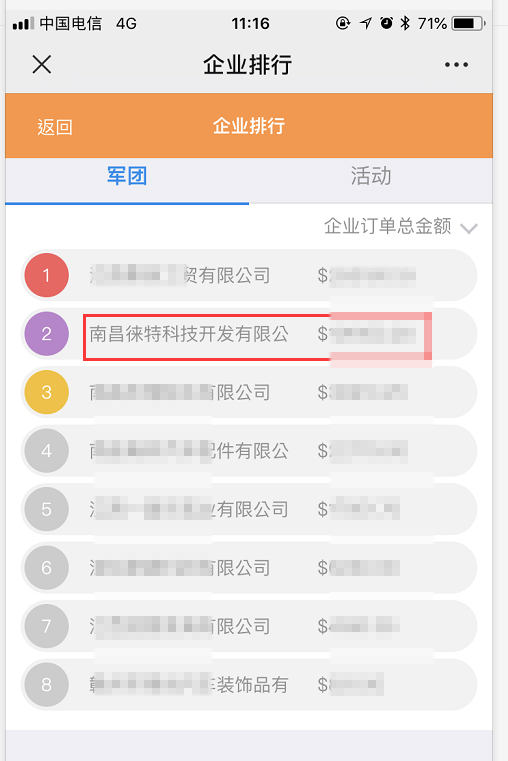This screenshot has width=508, height=761.
Task: Click the gray rank 6 badge
Action: click(x=47, y=568)
